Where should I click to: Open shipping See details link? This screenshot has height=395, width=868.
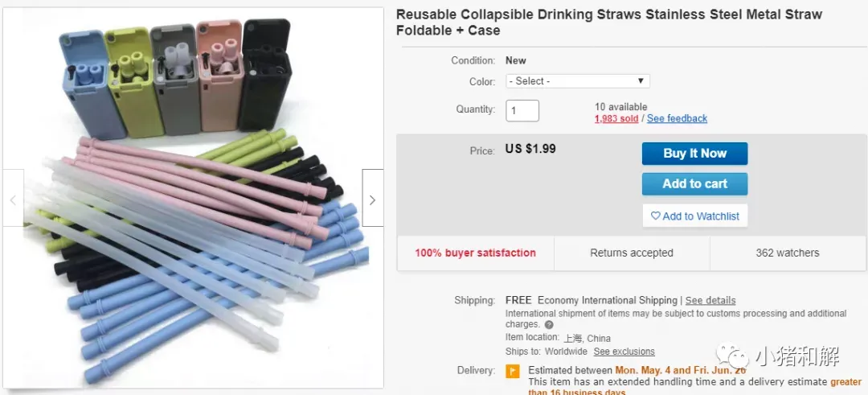point(710,300)
